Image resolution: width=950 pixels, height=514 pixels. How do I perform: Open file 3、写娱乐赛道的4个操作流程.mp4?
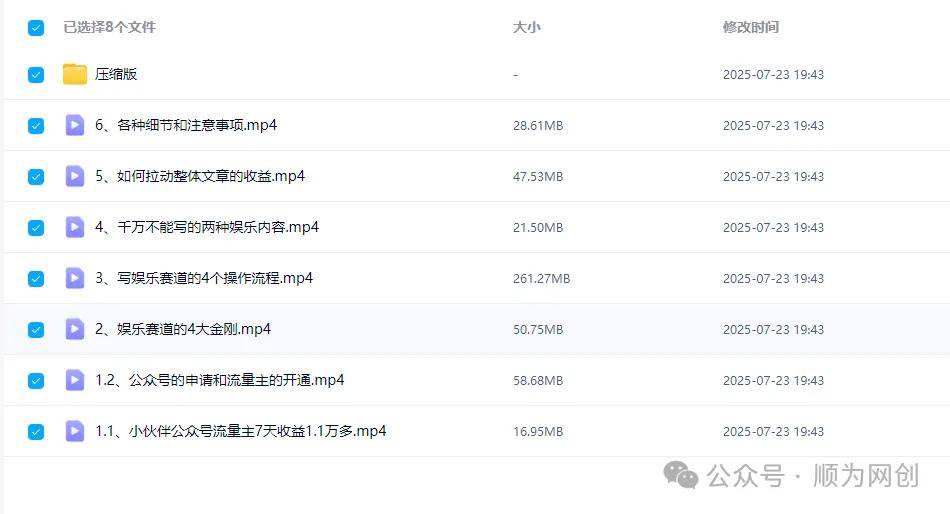204,278
